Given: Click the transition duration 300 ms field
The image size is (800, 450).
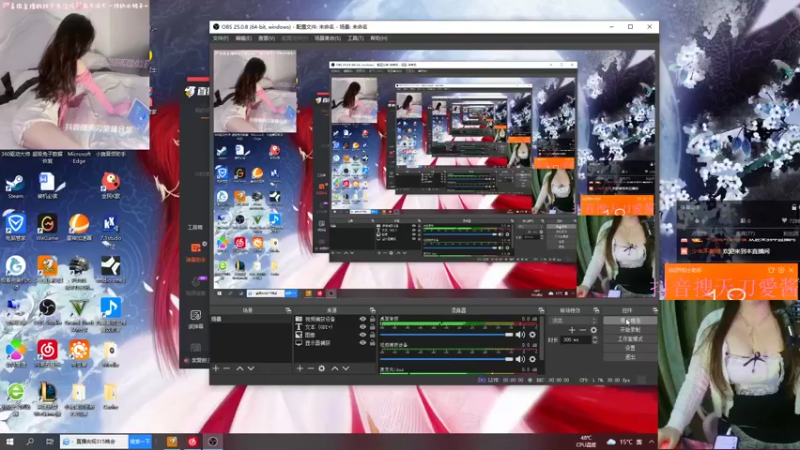Looking at the screenshot, I should (x=576, y=339).
